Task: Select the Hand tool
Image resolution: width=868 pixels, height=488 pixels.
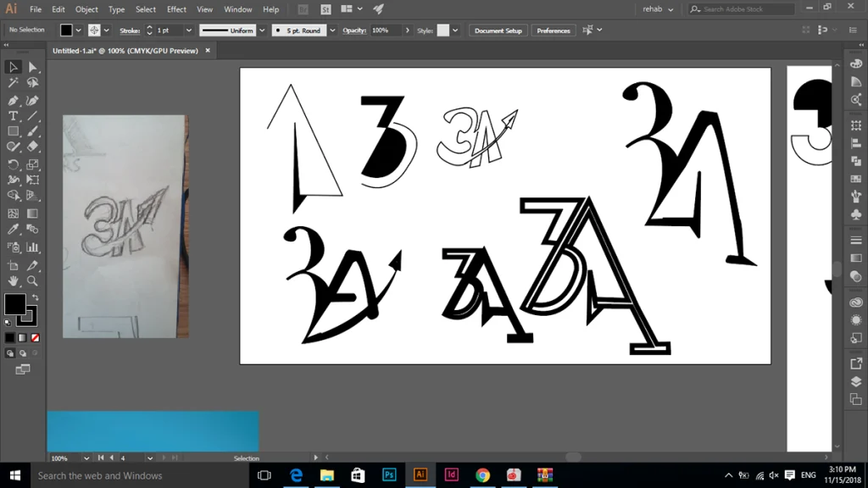Action: 13,281
